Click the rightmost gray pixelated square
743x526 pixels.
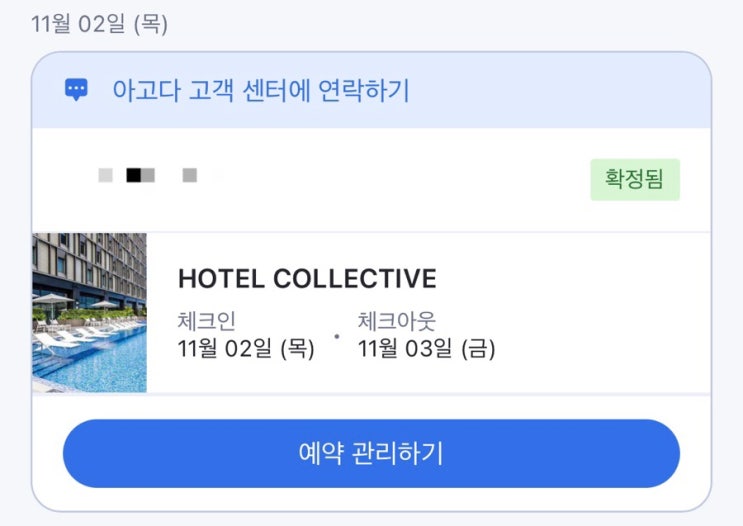[190, 176]
